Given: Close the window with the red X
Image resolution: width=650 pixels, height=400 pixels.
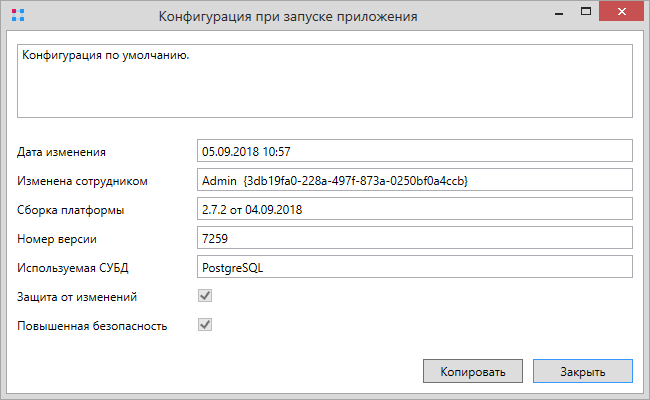Looking at the screenshot, I should 621,12.
